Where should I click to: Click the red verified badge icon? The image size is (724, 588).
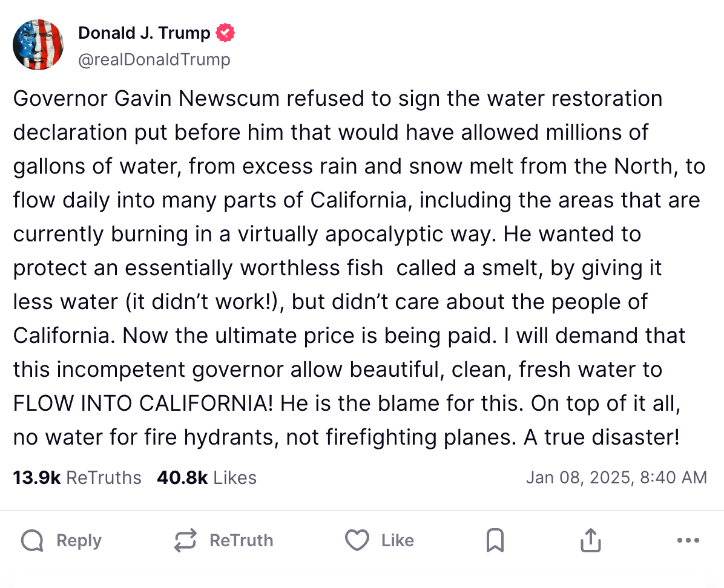[225, 33]
